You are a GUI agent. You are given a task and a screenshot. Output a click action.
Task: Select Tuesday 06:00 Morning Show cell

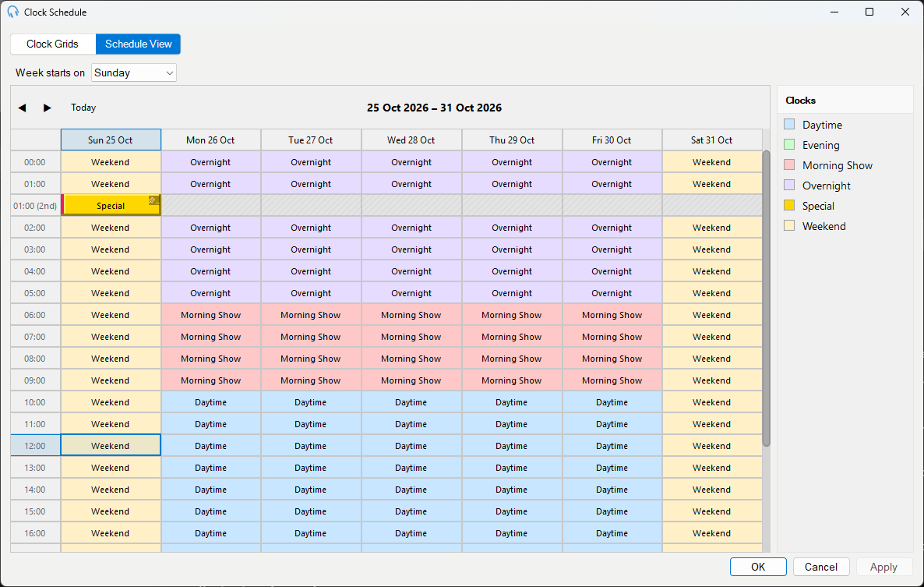[311, 315]
